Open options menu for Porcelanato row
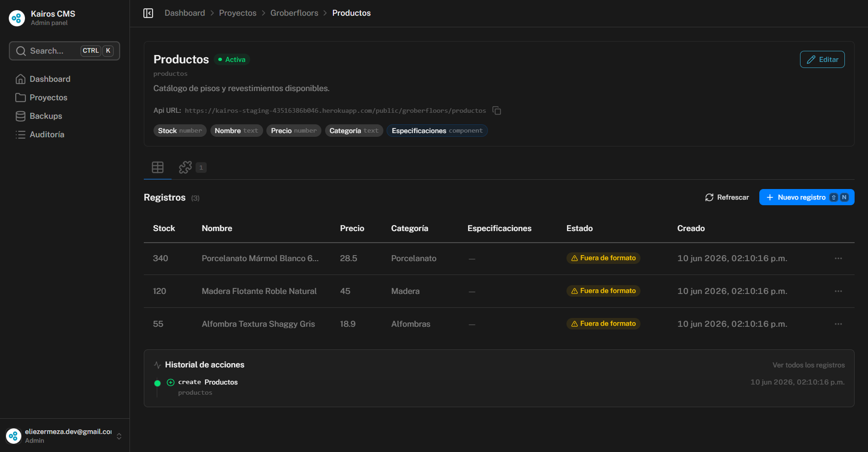 (x=838, y=258)
